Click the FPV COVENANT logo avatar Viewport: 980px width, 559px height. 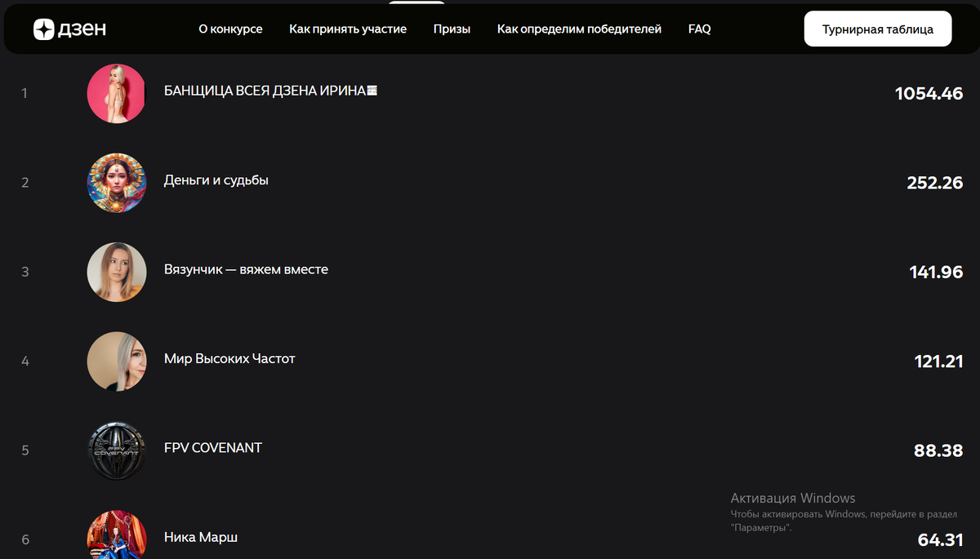pyautogui.click(x=116, y=450)
